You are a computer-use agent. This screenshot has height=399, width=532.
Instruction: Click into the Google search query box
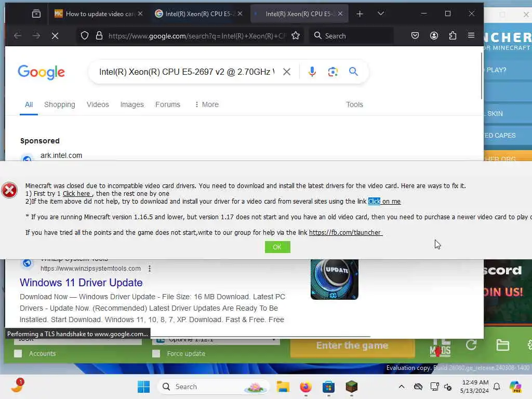click(187, 72)
